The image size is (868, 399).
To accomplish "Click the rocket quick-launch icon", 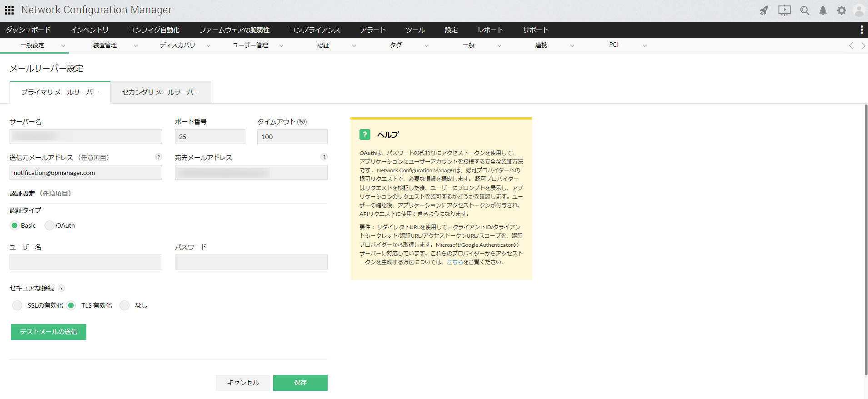I will tap(764, 10).
